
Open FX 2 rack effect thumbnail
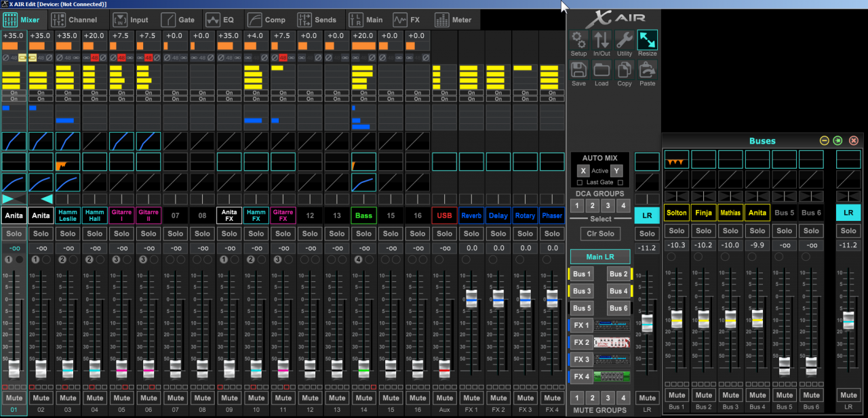pos(612,342)
